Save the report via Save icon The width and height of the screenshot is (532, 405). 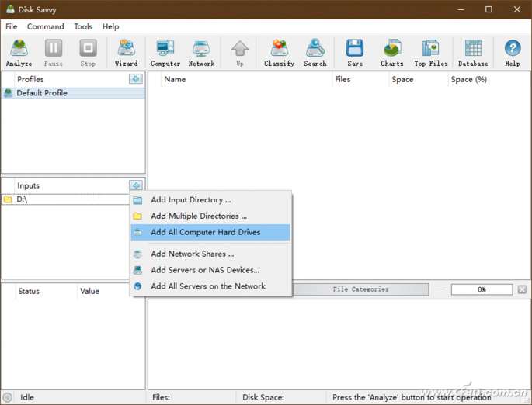pos(355,53)
